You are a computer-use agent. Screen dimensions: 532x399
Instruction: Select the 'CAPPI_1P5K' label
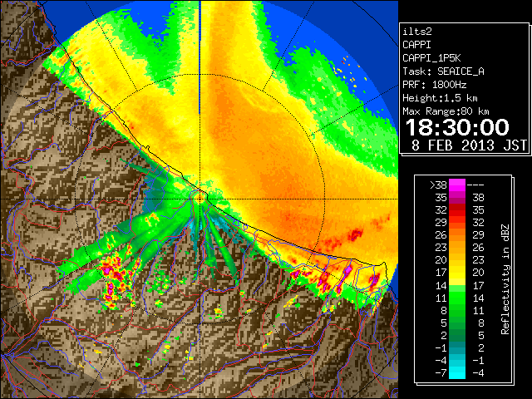pos(431,58)
